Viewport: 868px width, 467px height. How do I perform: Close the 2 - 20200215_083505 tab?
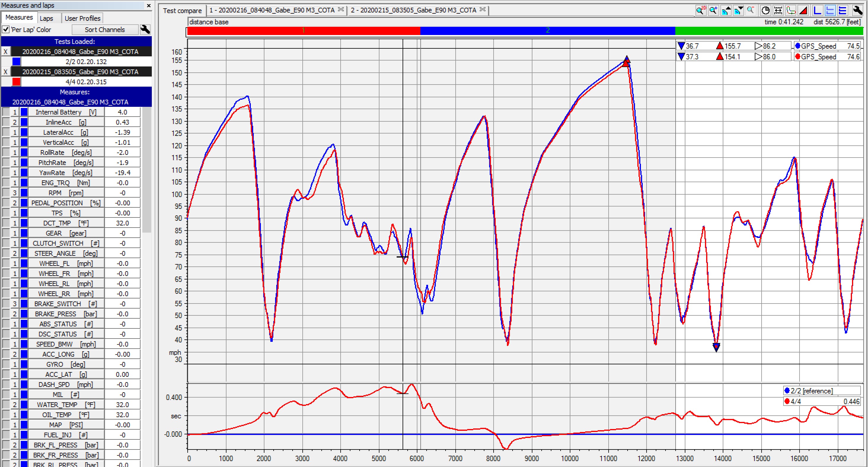point(483,9)
